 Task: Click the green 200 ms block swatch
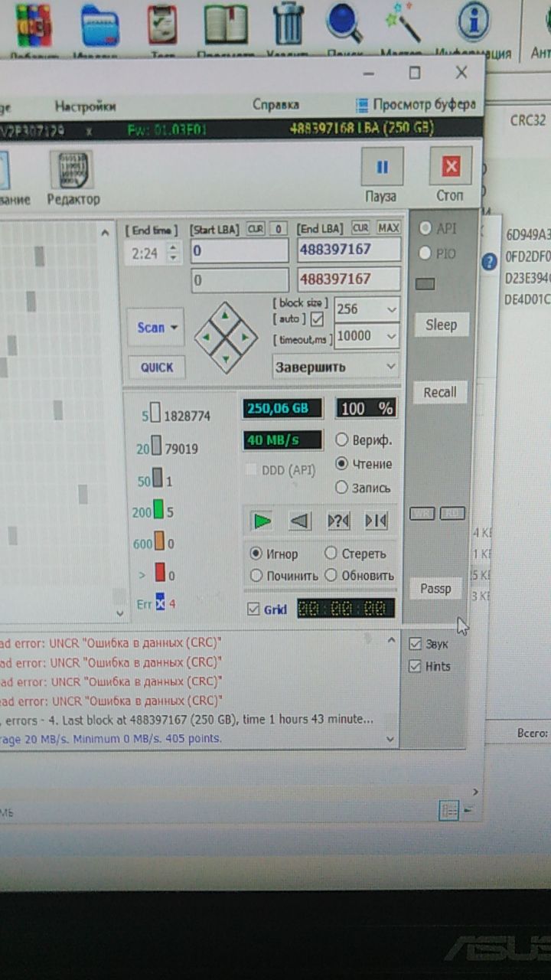pos(158,509)
